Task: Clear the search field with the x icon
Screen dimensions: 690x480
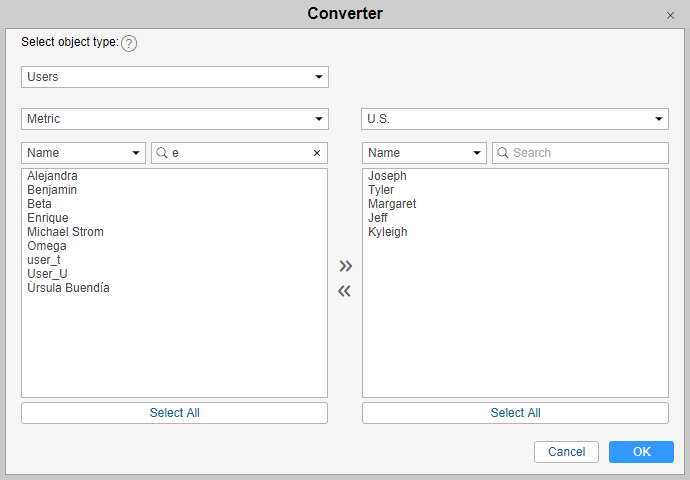Action: [317, 153]
